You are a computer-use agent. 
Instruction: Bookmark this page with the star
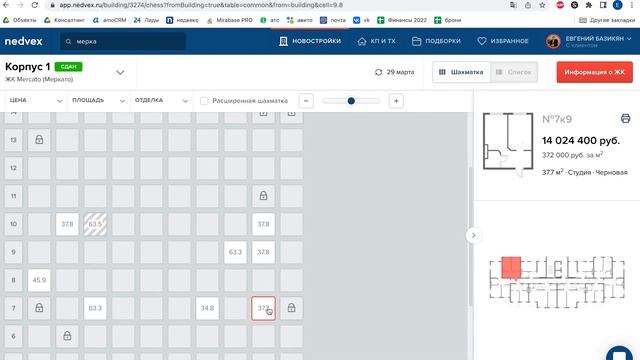coord(542,5)
